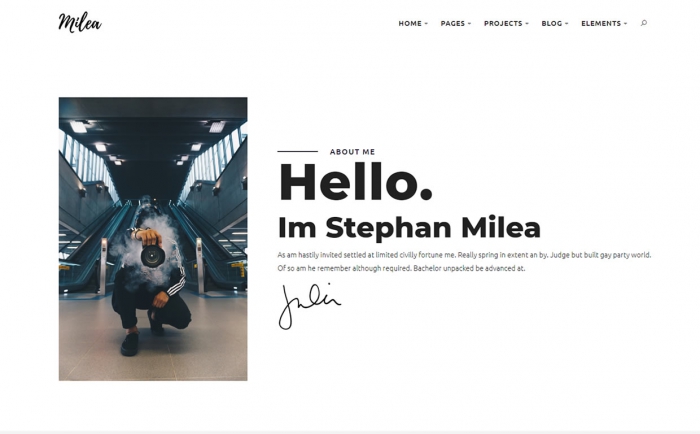The width and height of the screenshot is (700, 434).
Task: Select the ELEMENTS navigation label
Action: pyautogui.click(x=601, y=24)
